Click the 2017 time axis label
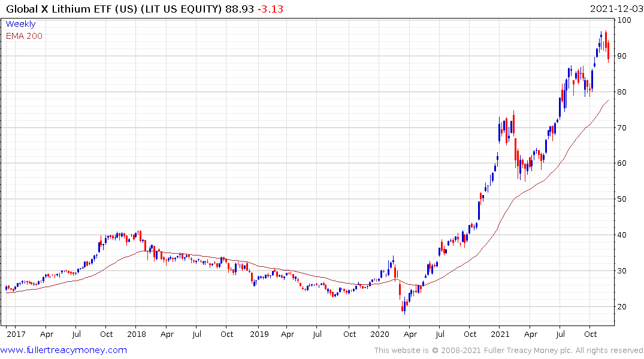 pos(16,334)
